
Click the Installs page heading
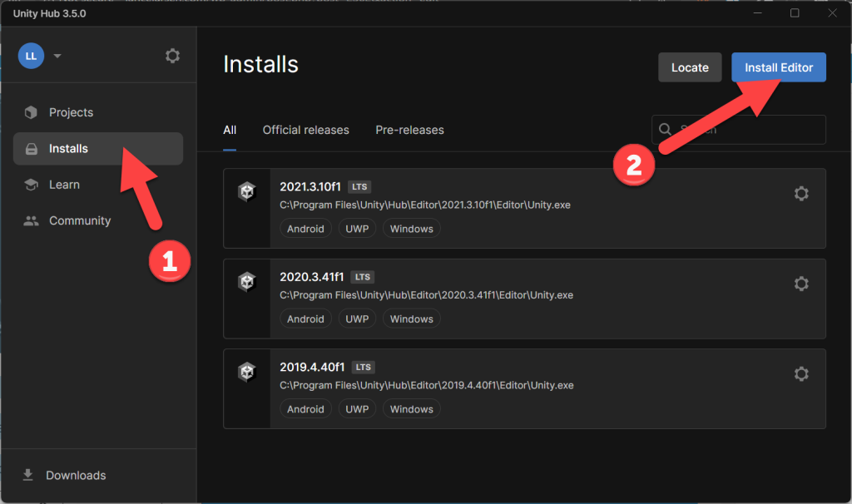pyautogui.click(x=260, y=65)
